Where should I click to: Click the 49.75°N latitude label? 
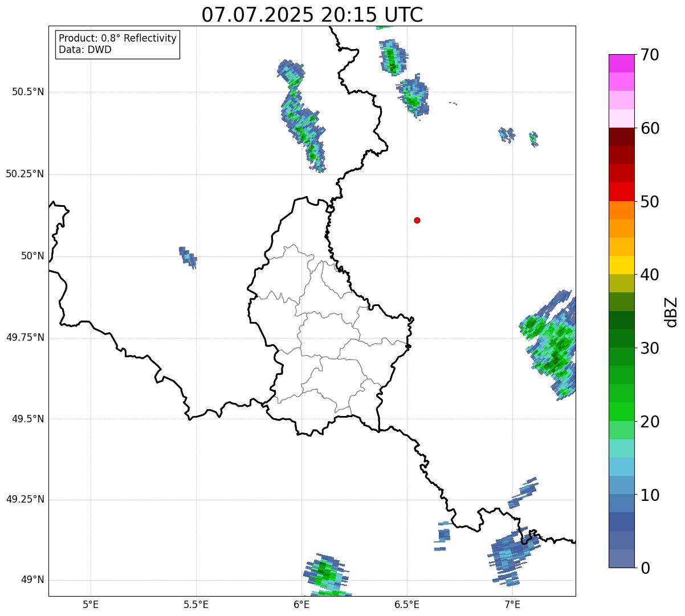click(x=25, y=337)
